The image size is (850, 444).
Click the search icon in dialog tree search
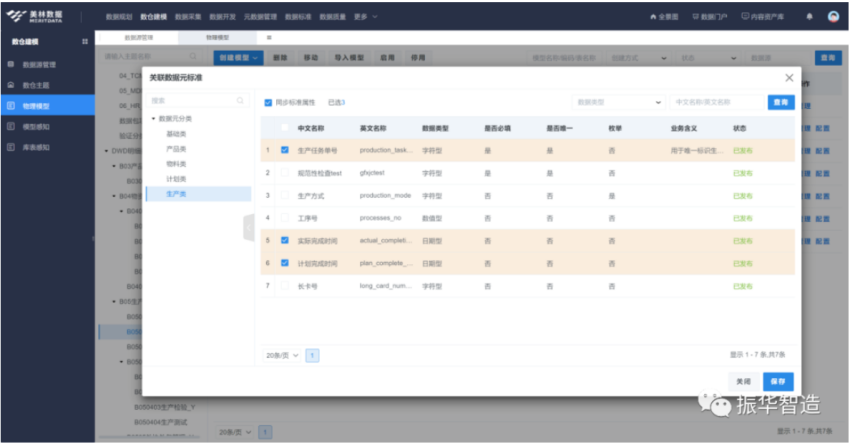pyautogui.click(x=240, y=101)
